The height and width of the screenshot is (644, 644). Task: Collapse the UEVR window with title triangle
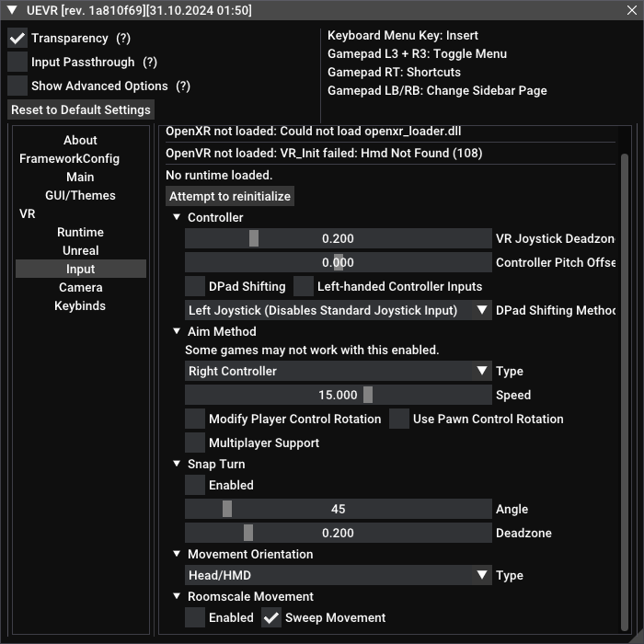(12, 10)
